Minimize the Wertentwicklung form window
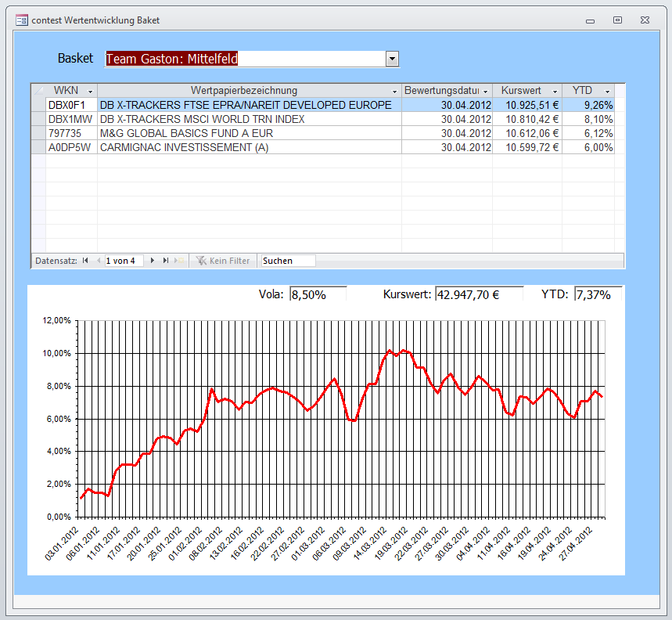Viewport: 672px width, 620px height. 590,20
